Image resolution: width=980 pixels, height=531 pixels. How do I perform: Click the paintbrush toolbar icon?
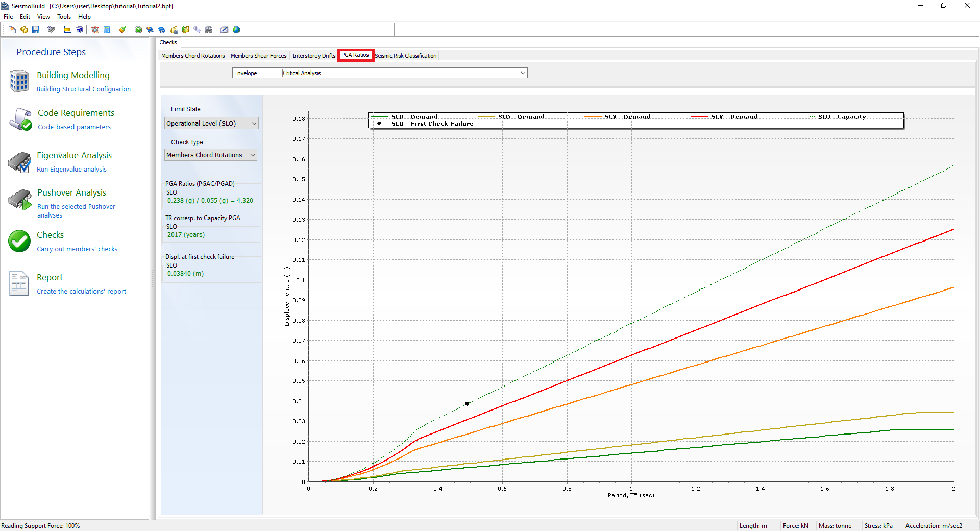coord(122,30)
